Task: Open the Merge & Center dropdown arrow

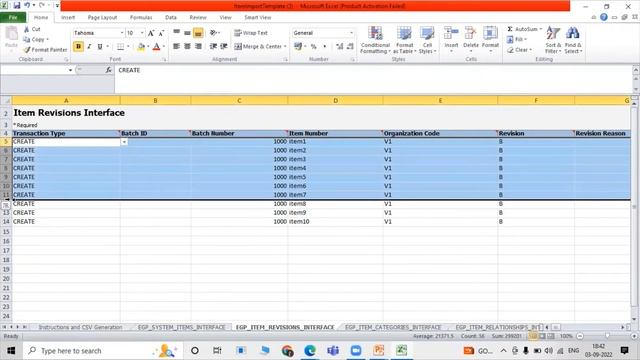Action: (x=285, y=47)
